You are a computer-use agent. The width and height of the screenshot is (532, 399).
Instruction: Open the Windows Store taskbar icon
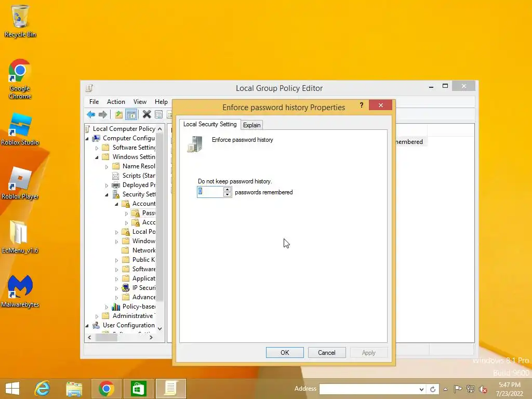click(x=138, y=389)
